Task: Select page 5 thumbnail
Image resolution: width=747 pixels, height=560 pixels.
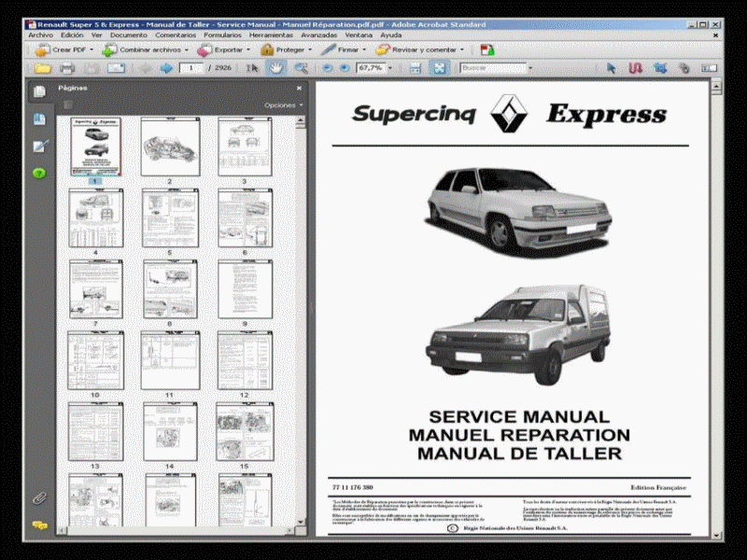Action: [170, 217]
